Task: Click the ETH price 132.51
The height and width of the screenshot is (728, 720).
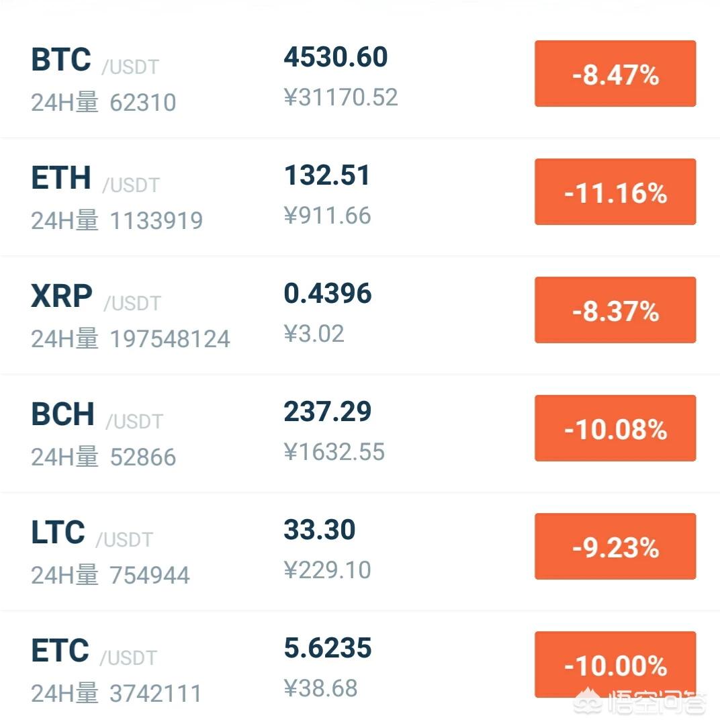Action: point(327,175)
